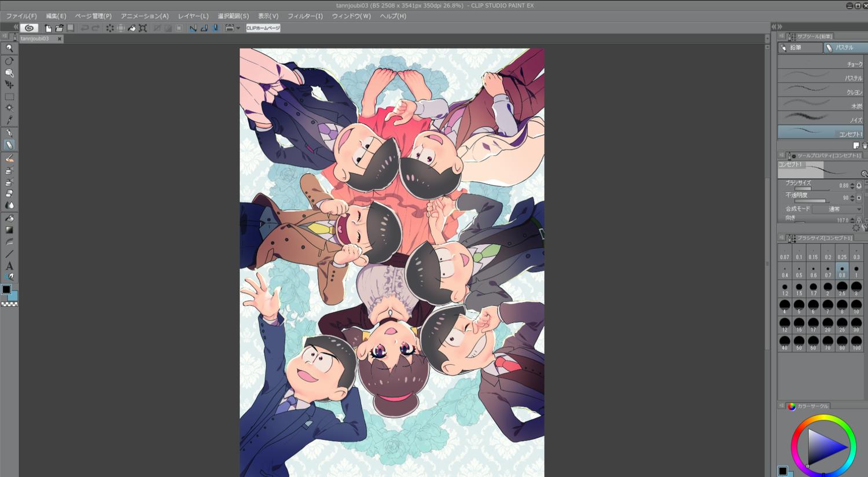
Task: Open 編集(E) menu
Action: point(56,16)
